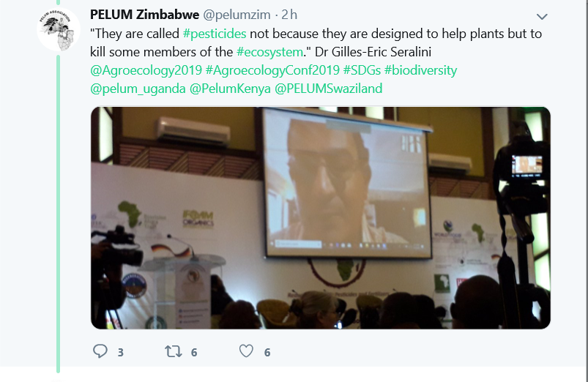Viewport: 588px width, 382px height.
Task: Open the #SDGs hashtag
Action: point(362,70)
